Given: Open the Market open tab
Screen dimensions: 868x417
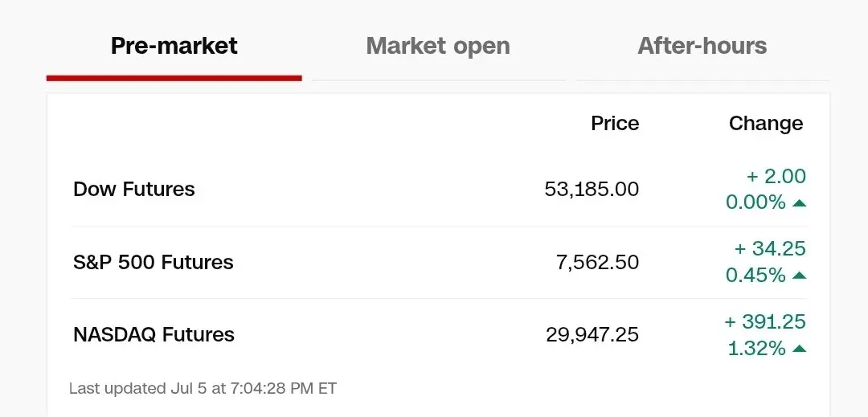Looking at the screenshot, I should 438,45.
